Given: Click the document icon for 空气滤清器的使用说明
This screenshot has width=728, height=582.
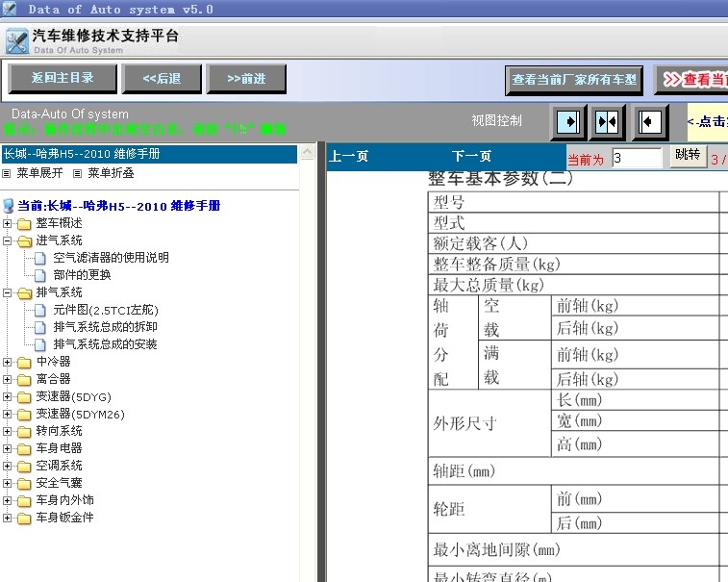Looking at the screenshot, I should point(40,258).
